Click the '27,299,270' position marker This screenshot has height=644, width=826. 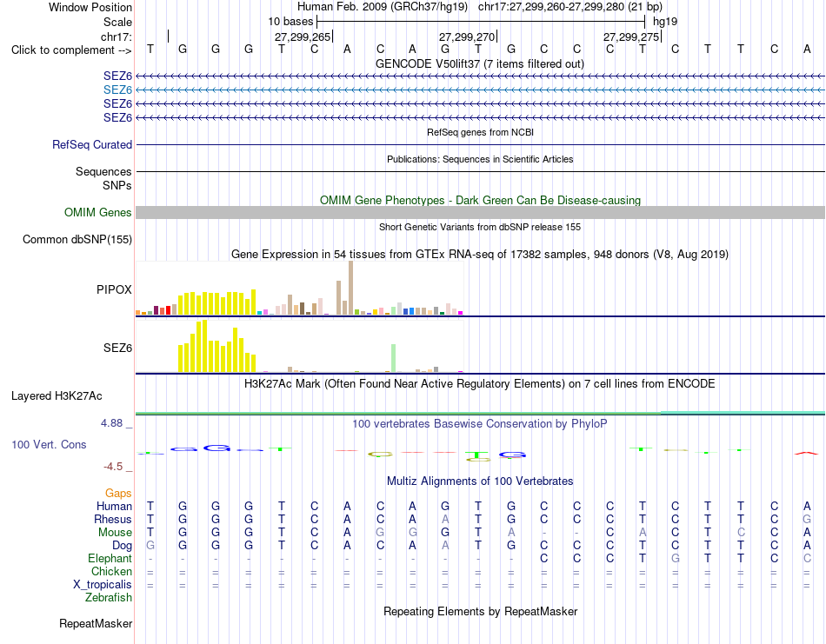click(467, 37)
